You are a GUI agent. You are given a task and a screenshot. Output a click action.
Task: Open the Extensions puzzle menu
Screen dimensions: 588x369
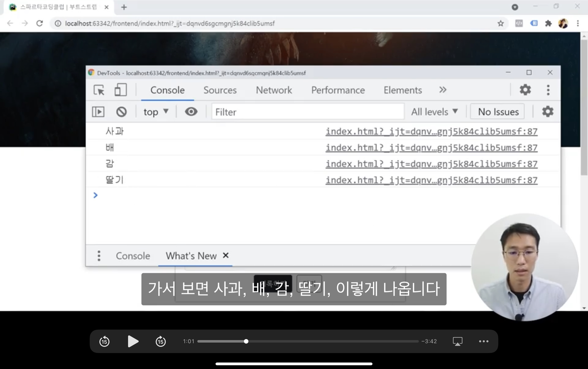(x=548, y=23)
